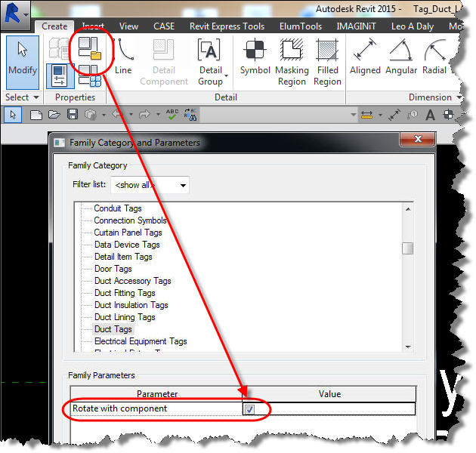Select Duct Insulation Tags category
Image resolution: width=476 pixels, height=453 pixels.
[x=131, y=306]
